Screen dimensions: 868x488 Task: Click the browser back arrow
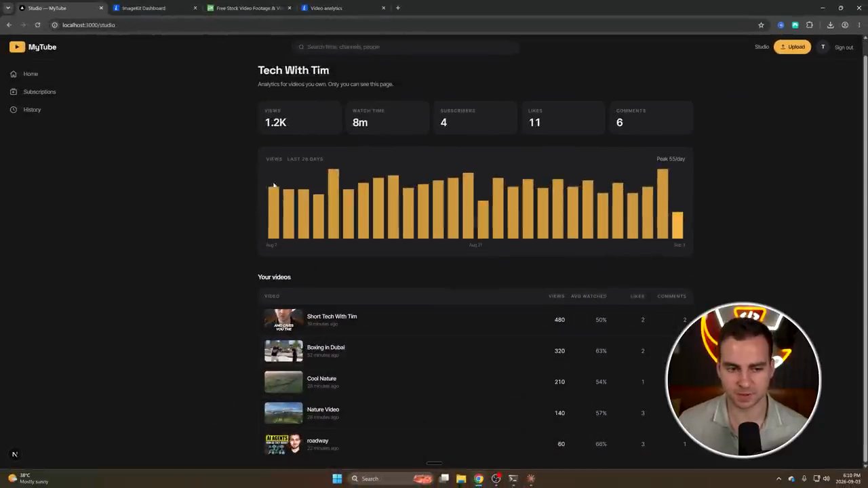click(x=9, y=25)
